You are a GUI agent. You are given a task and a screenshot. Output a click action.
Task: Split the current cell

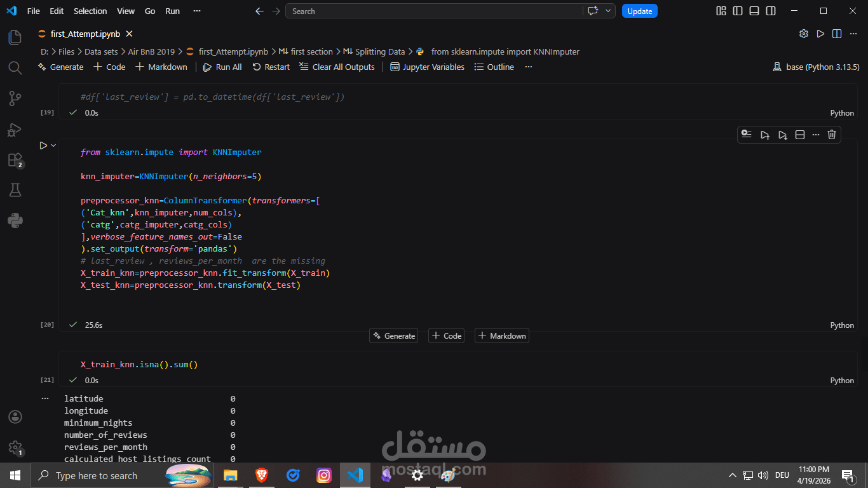800,134
